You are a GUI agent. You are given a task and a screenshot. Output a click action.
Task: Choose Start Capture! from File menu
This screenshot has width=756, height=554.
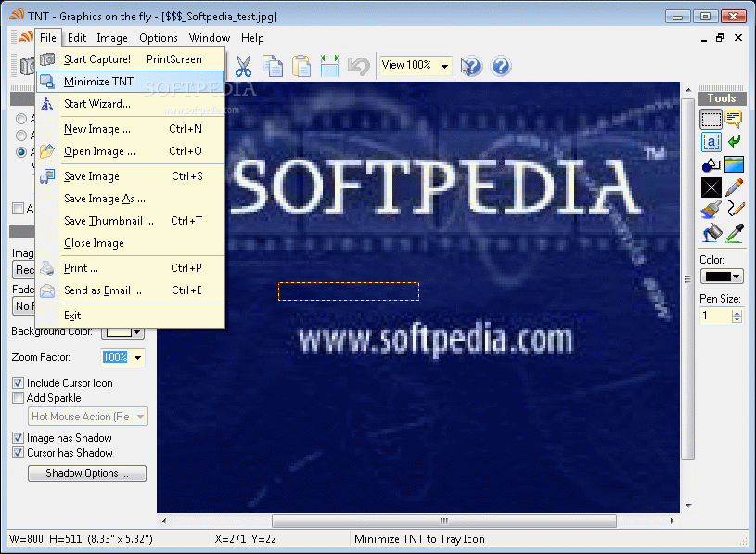[130, 59]
